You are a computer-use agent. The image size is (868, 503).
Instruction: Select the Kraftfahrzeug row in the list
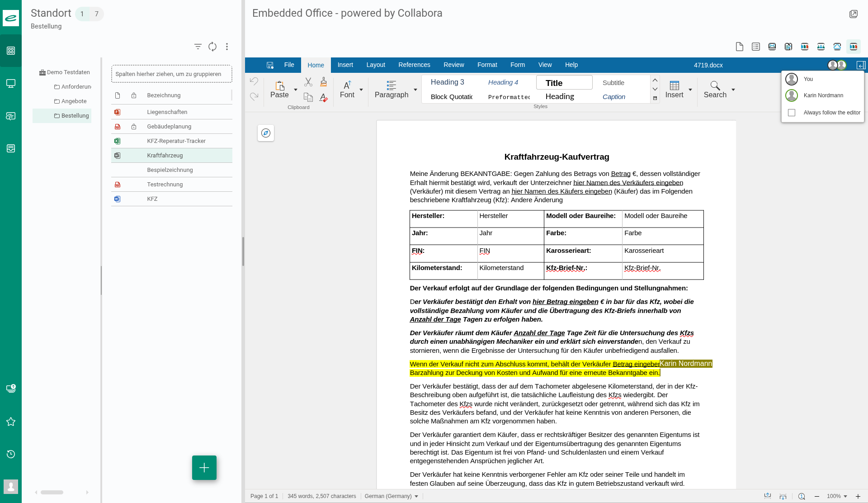click(x=165, y=156)
